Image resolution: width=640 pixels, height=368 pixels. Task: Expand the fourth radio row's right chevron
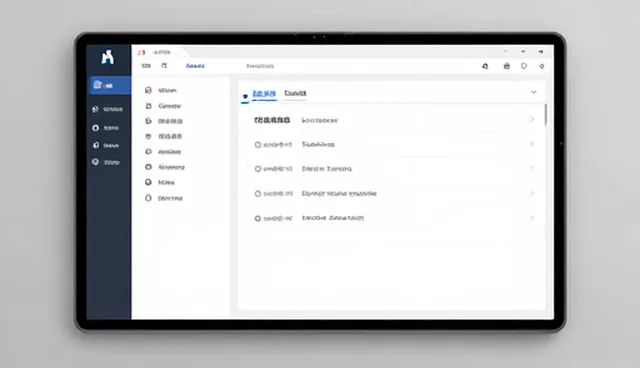tap(531, 218)
